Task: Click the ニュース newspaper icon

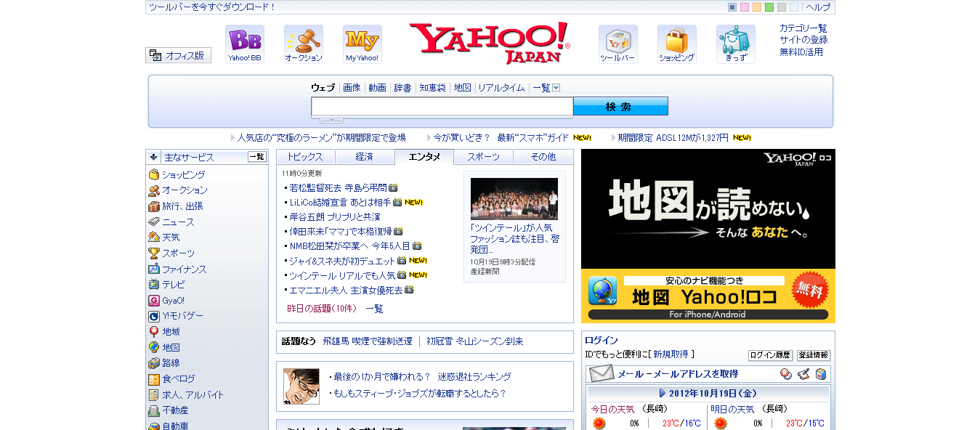Action: pyautogui.click(x=154, y=222)
